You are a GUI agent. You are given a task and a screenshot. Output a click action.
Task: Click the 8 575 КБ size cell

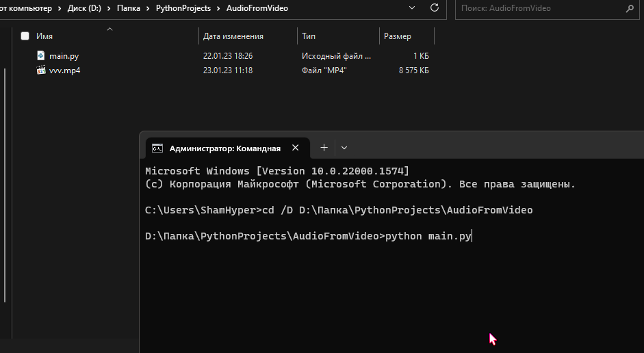[413, 70]
